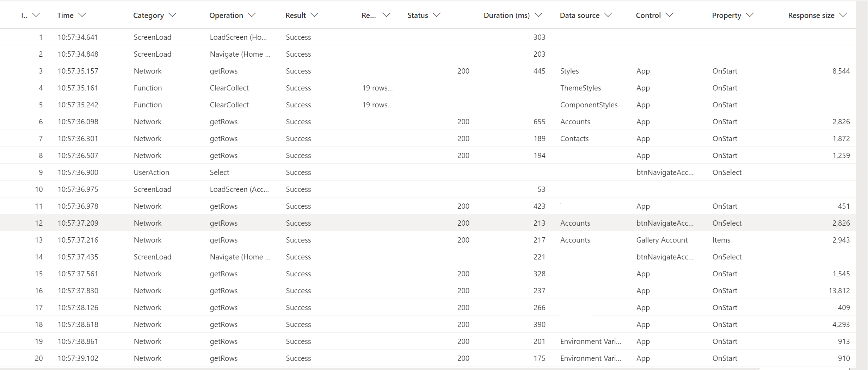This screenshot has width=868, height=370.
Task: Select time cell 10:57:37.209
Action: pos(78,223)
